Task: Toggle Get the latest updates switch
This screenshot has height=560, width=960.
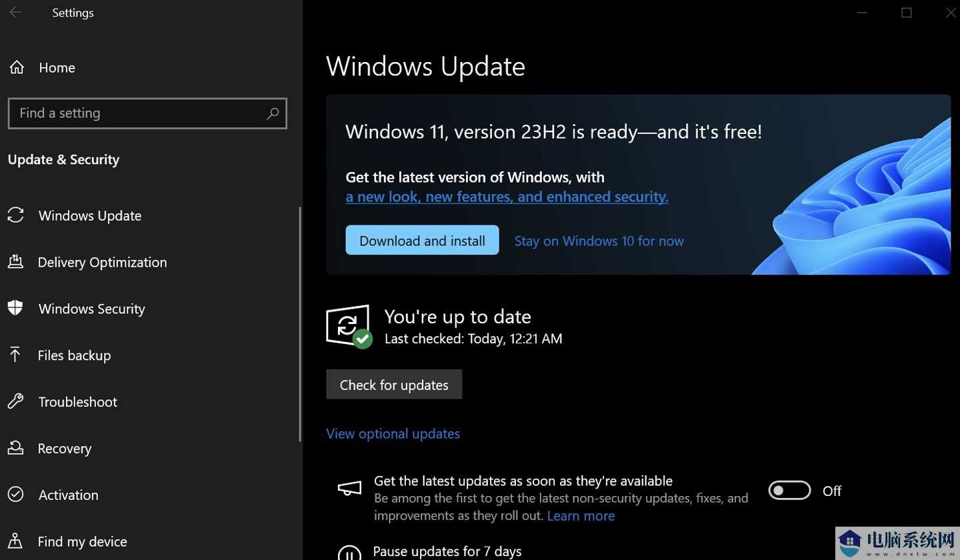Action: point(789,491)
